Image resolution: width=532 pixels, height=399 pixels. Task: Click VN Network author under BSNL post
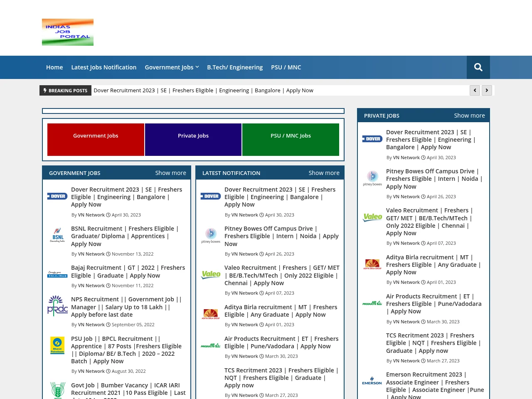point(91,254)
